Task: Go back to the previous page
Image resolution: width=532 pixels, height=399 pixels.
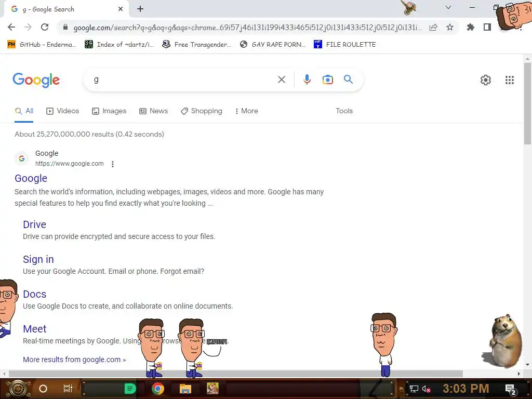Action: tap(11, 27)
